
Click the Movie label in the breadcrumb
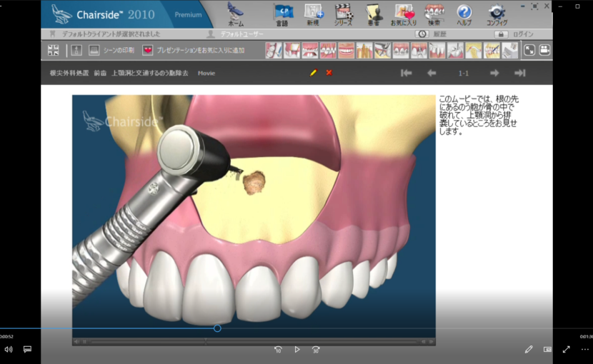click(x=206, y=73)
